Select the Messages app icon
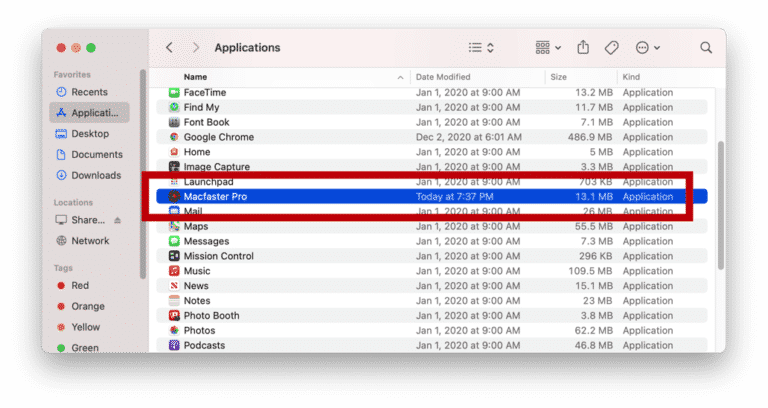The height and width of the screenshot is (408, 768). (174, 241)
